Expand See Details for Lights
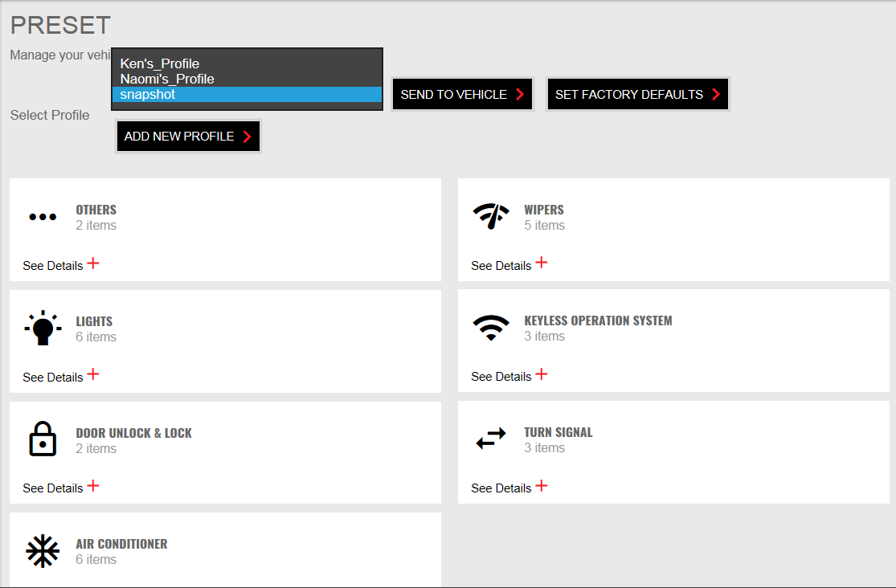Viewport: 896px width, 588px height. [93, 374]
